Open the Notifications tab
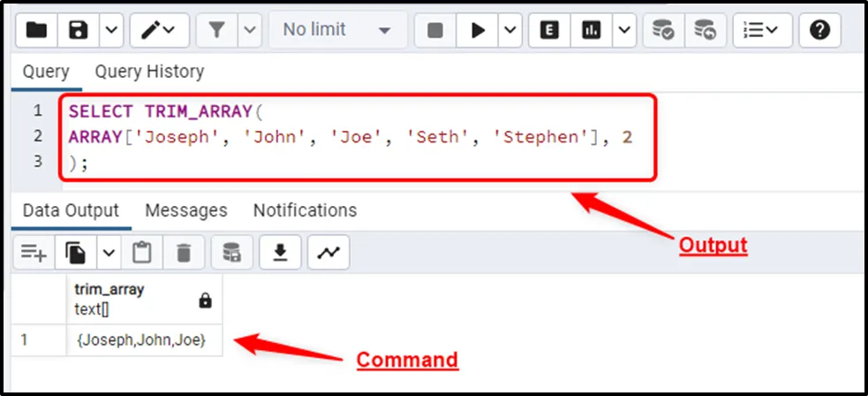The height and width of the screenshot is (396, 868). (305, 210)
